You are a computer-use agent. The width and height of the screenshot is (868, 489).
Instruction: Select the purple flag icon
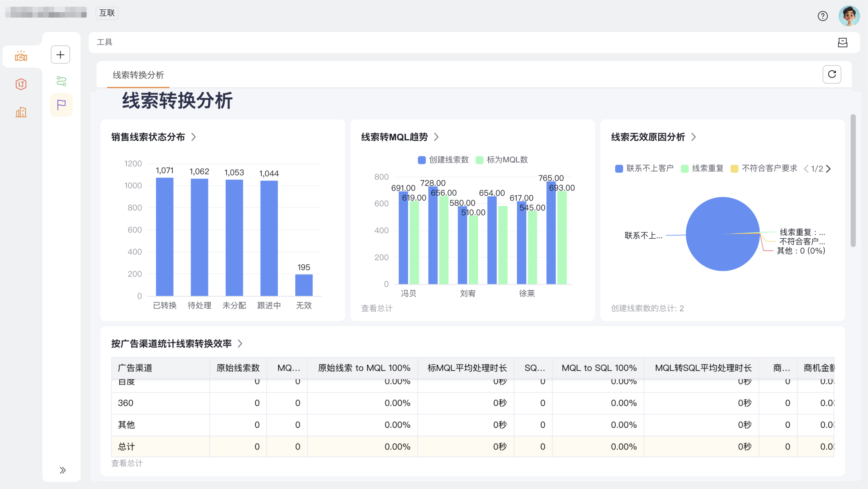(61, 105)
